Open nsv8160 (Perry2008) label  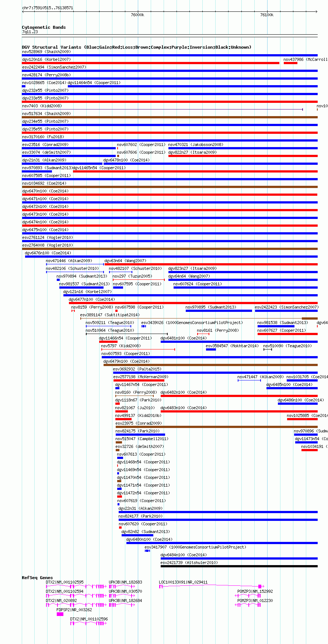pos(136,392)
